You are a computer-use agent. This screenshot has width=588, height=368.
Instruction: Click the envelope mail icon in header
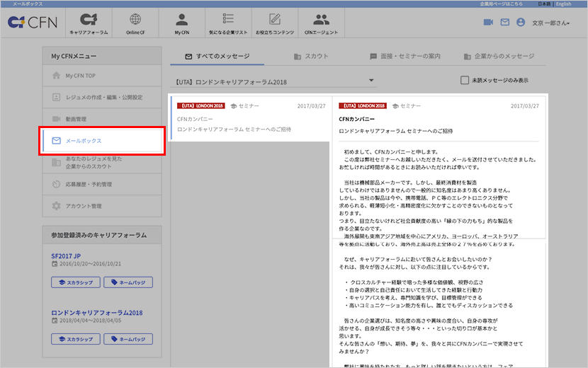pyautogui.click(x=504, y=23)
